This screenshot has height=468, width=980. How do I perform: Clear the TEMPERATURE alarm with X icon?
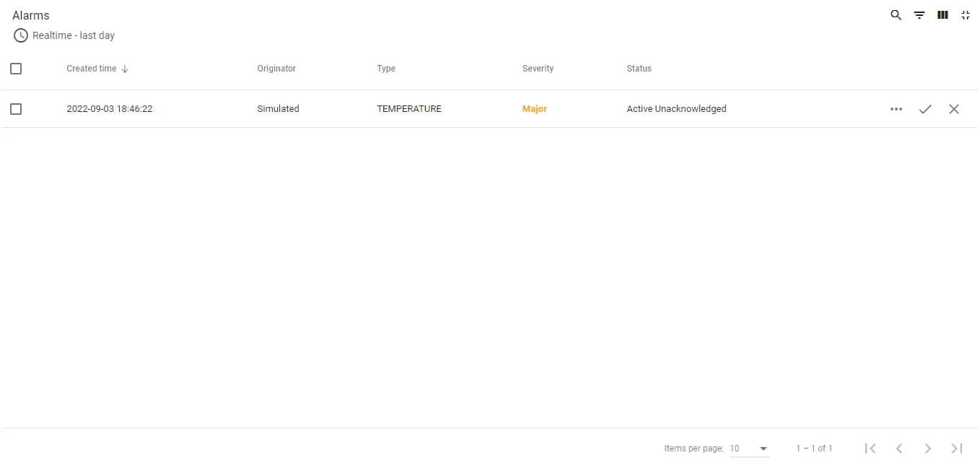(954, 109)
